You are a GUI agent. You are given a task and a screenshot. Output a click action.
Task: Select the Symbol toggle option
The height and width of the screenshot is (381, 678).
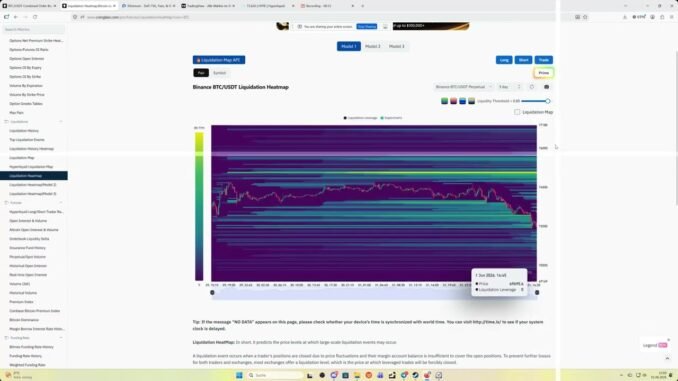(x=220, y=73)
